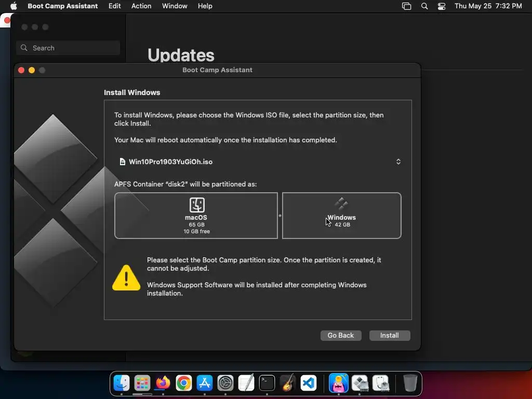Select the Windows 42 GB partition box
Image resolution: width=532 pixels, height=399 pixels.
coord(342,216)
